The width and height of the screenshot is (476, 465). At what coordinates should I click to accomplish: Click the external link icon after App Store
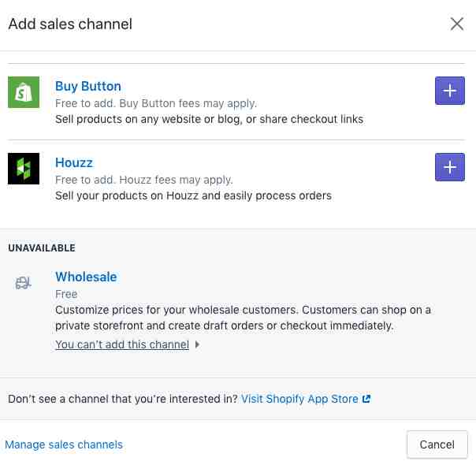pos(366,399)
